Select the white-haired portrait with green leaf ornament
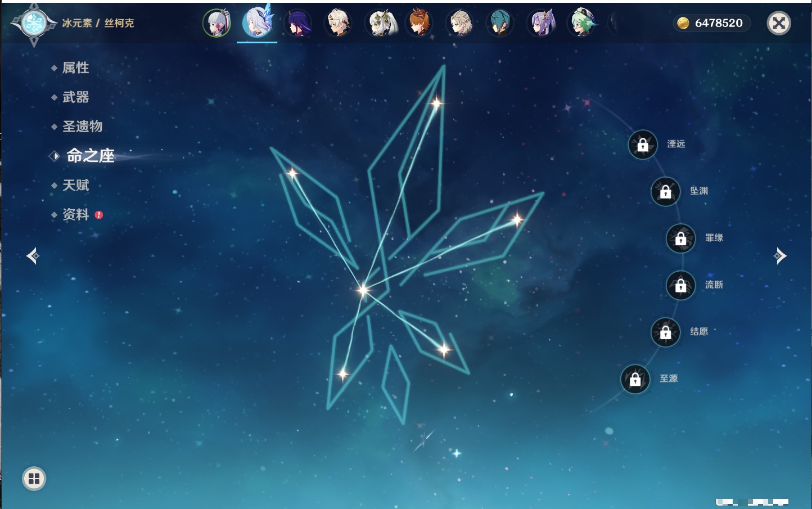This screenshot has height=509, width=812. pos(381,23)
